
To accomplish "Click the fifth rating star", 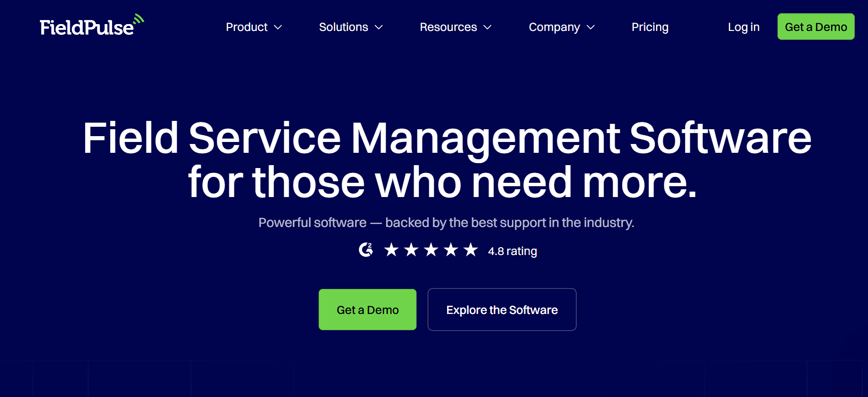I will coord(471,250).
